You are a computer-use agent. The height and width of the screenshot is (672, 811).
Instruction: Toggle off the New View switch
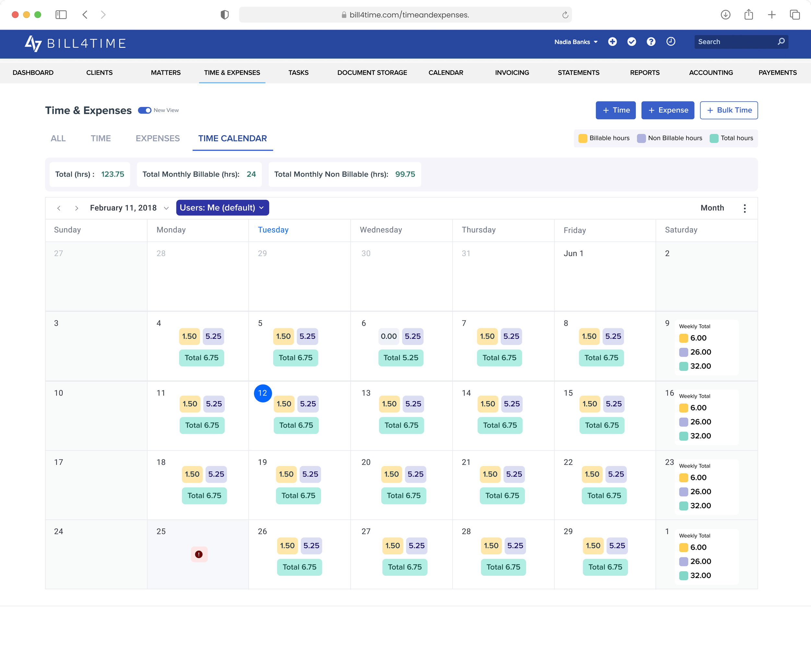pyautogui.click(x=144, y=110)
